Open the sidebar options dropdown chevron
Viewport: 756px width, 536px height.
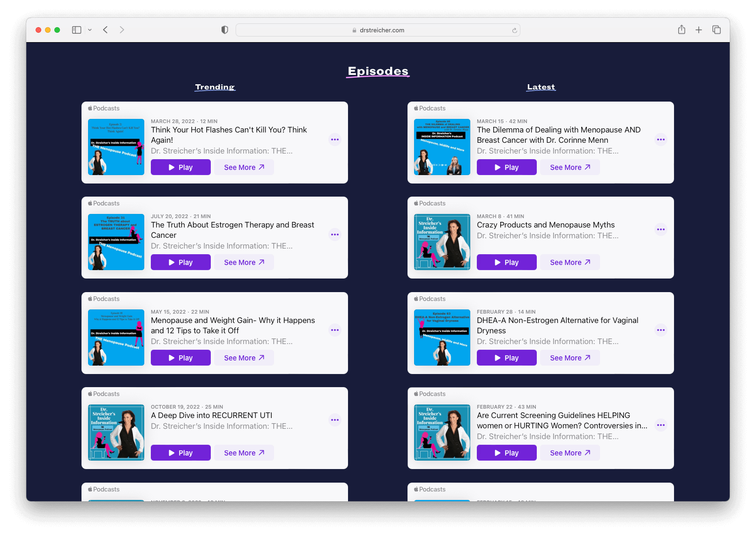[90, 30]
